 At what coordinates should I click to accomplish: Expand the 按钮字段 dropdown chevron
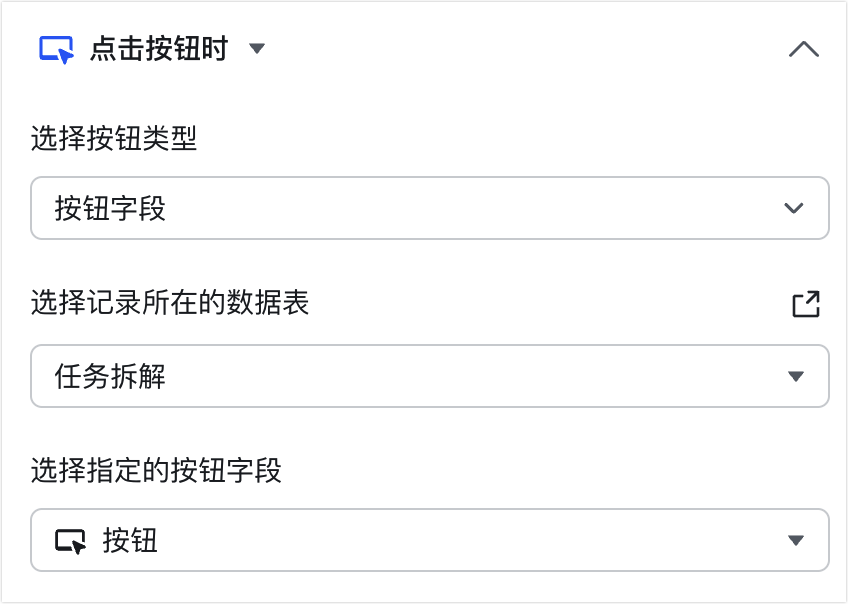pyautogui.click(x=793, y=208)
